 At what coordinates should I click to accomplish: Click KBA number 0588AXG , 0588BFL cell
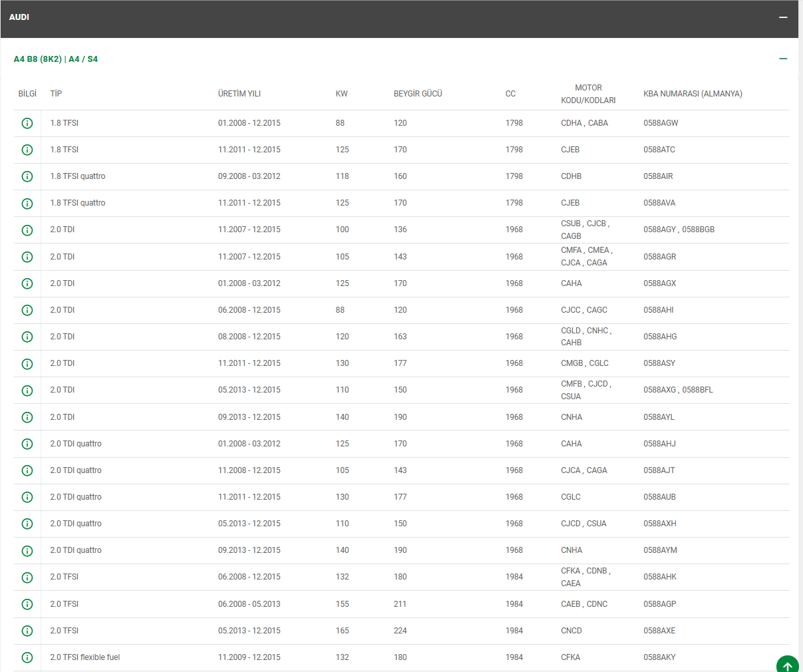pyautogui.click(x=678, y=390)
